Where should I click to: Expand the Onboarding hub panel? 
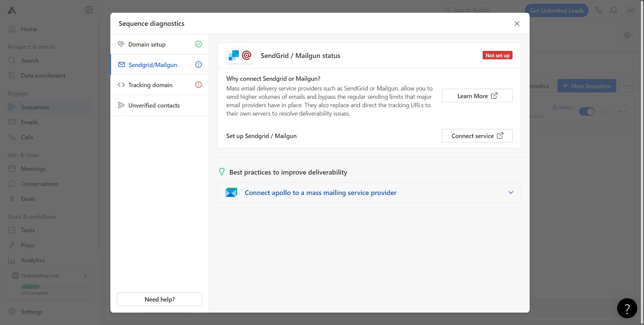[85, 275]
